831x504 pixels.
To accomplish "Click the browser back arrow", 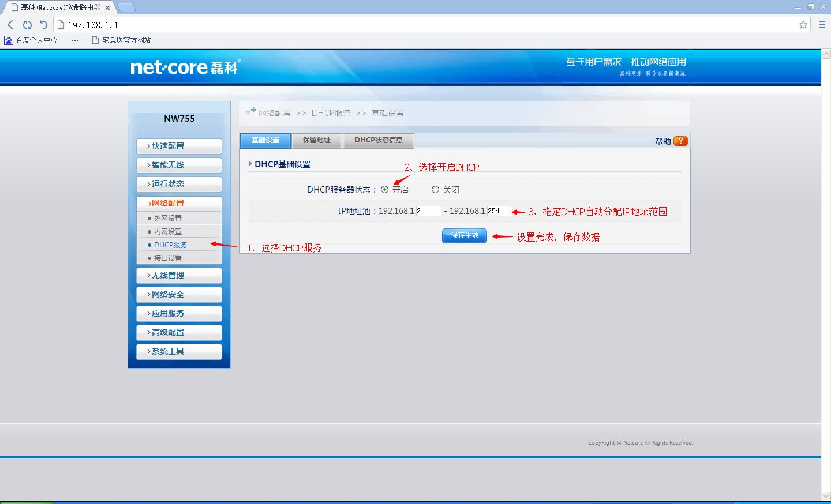I will pos(9,25).
